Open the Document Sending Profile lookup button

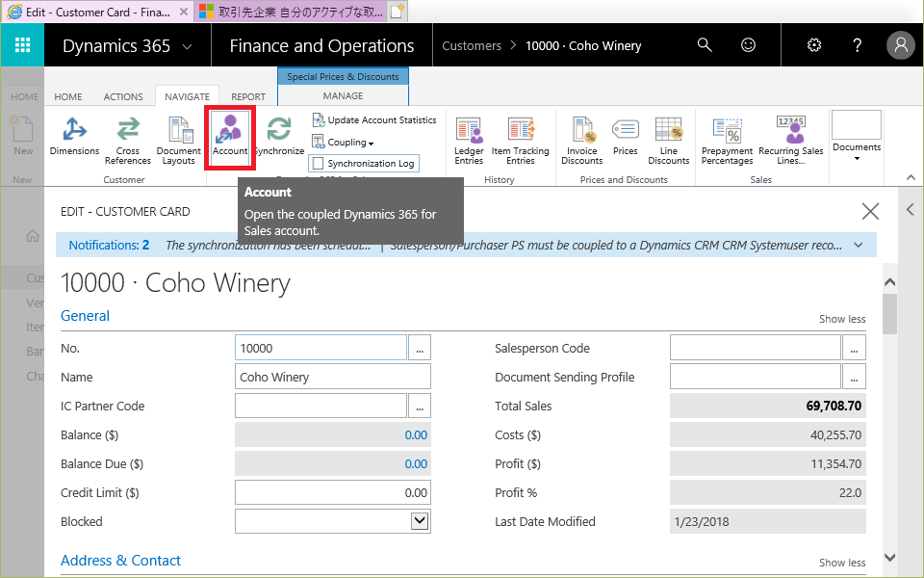pos(854,377)
